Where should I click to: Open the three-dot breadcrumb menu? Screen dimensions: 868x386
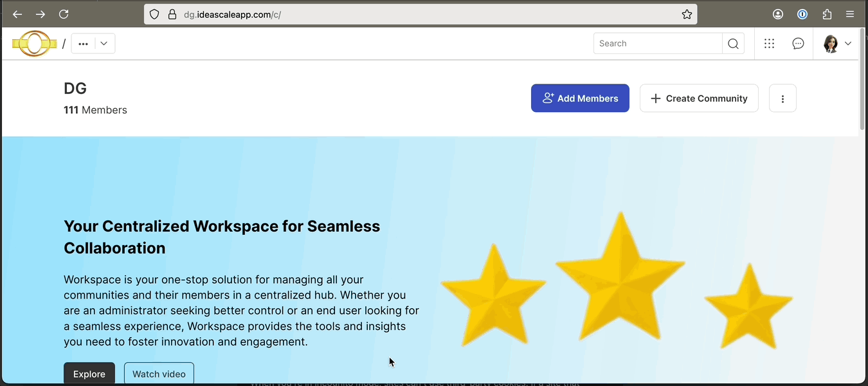click(83, 44)
